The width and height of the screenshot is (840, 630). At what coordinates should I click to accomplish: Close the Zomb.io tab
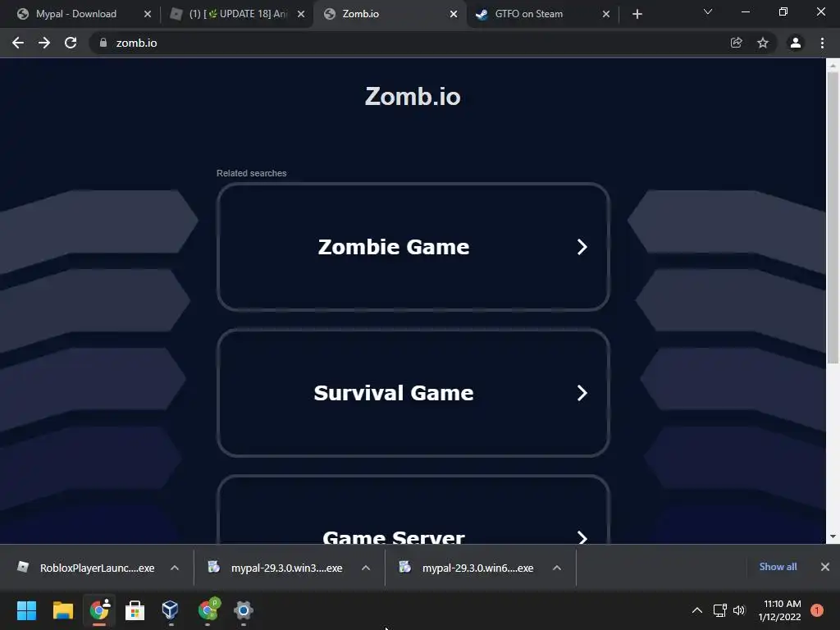454,14
